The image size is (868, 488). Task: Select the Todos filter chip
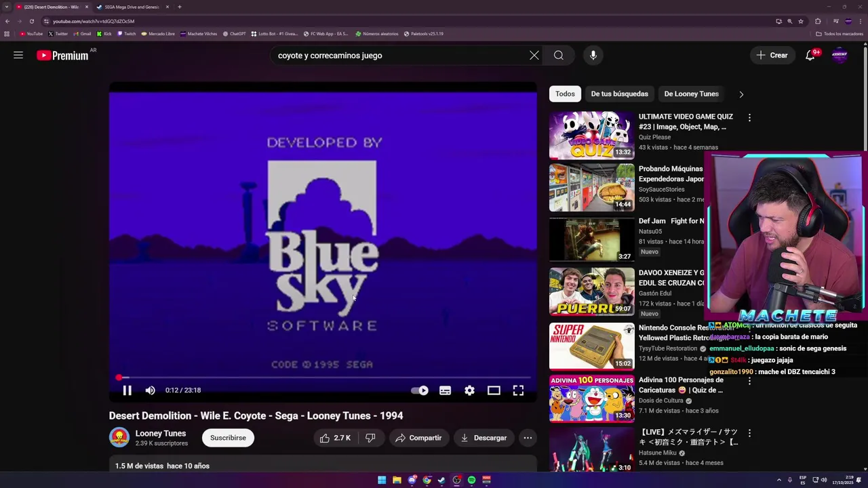(565, 94)
